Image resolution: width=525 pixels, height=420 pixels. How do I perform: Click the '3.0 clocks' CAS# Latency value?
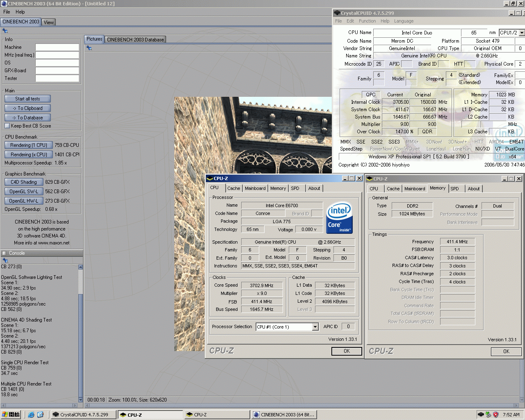coord(457,258)
